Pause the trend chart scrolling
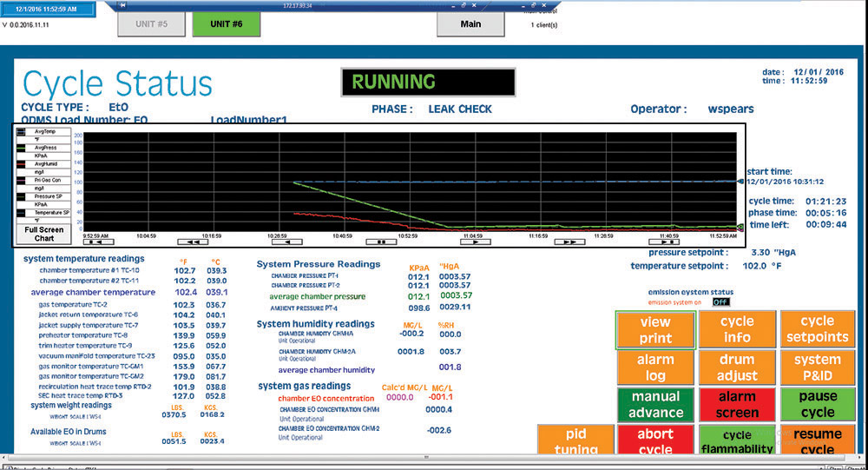The width and height of the screenshot is (868, 470). coord(380,242)
